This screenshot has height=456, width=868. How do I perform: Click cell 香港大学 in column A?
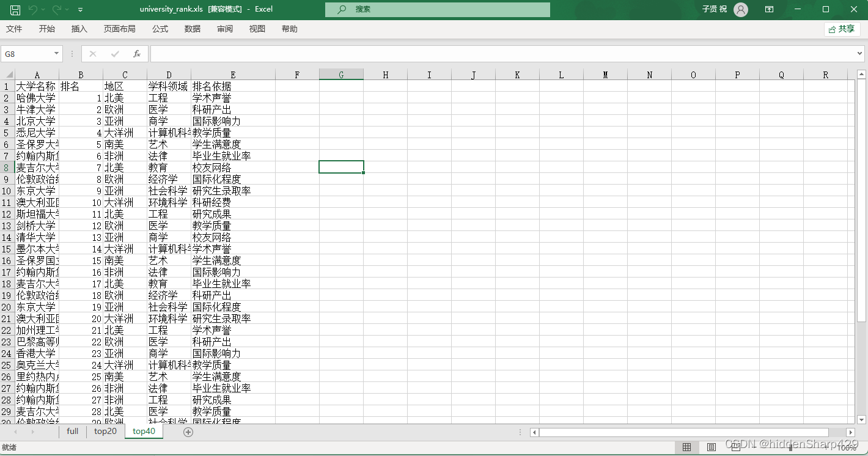point(37,353)
